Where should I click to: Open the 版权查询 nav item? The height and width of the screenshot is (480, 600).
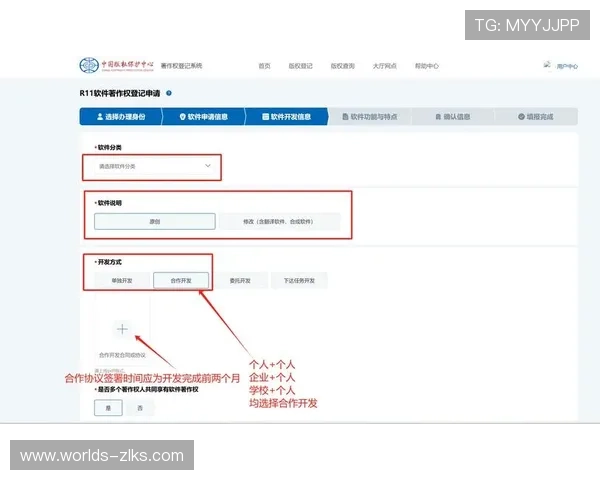[x=342, y=66]
